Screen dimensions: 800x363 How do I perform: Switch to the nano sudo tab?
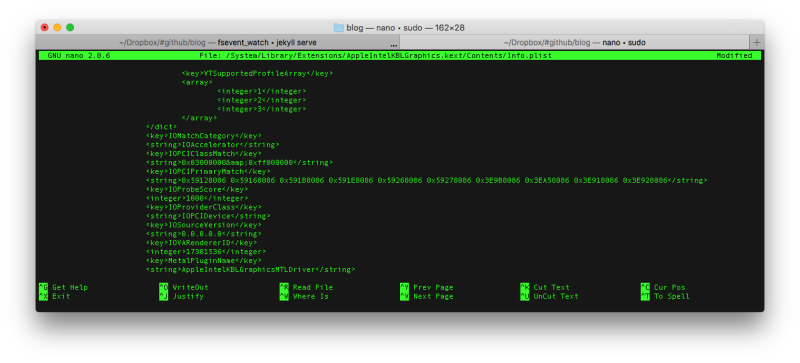pyautogui.click(x=574, y=42)
